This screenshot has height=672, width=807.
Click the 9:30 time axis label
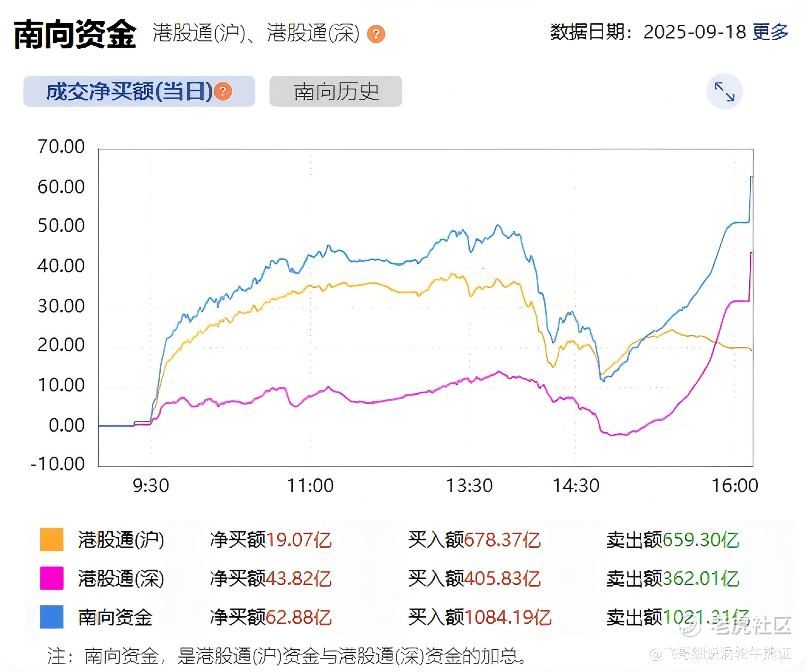(151, 485)
